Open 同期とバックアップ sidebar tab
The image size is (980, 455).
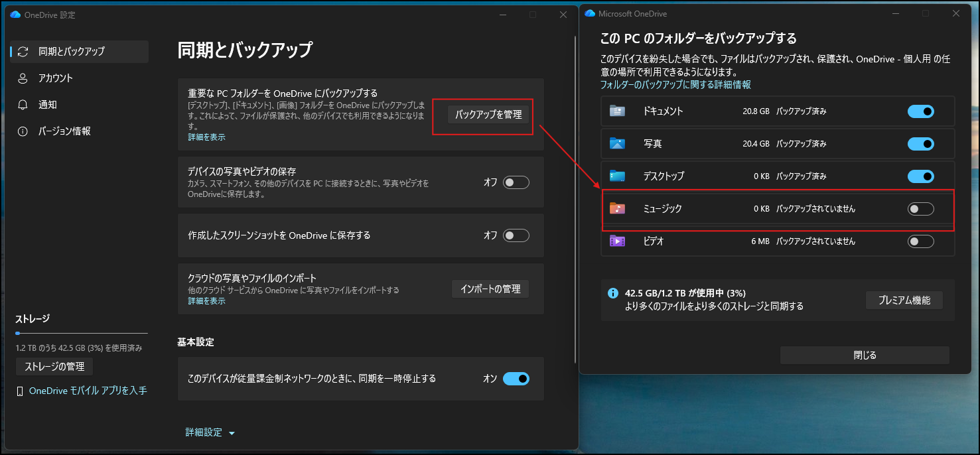pyautogui.click(x=79, y=51)
